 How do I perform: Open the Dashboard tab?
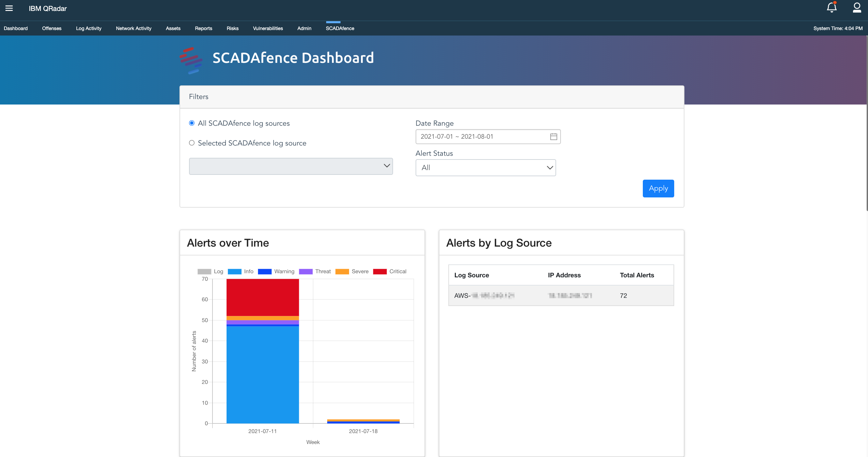tap(15, 28)
